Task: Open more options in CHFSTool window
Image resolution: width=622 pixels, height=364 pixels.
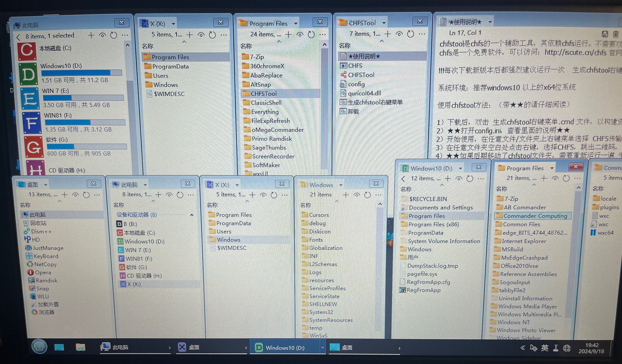Action: point(422,34)
